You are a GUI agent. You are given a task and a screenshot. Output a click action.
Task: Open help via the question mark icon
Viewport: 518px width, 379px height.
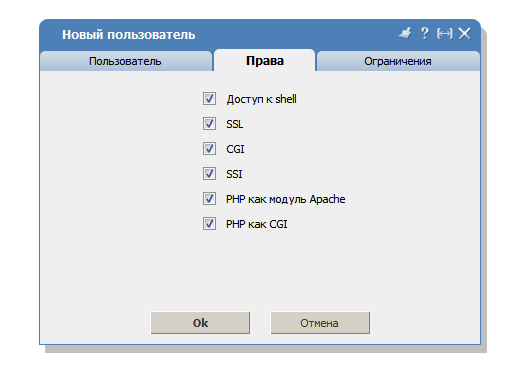coord(424,33)
